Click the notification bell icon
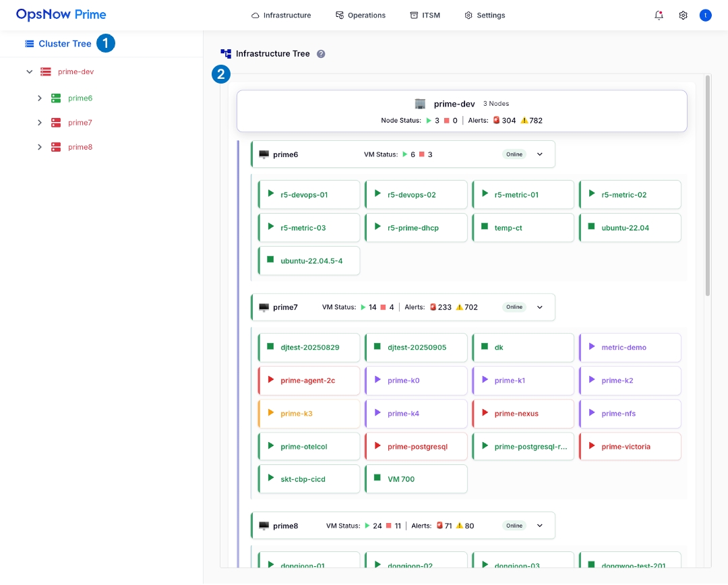 point(659,15)
